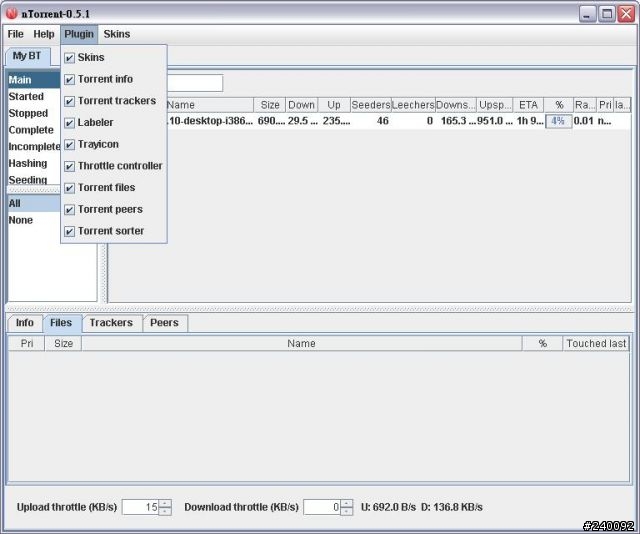Select the Seeding view in sidebar
Viewport: 640px width, 534px height.
34,180
